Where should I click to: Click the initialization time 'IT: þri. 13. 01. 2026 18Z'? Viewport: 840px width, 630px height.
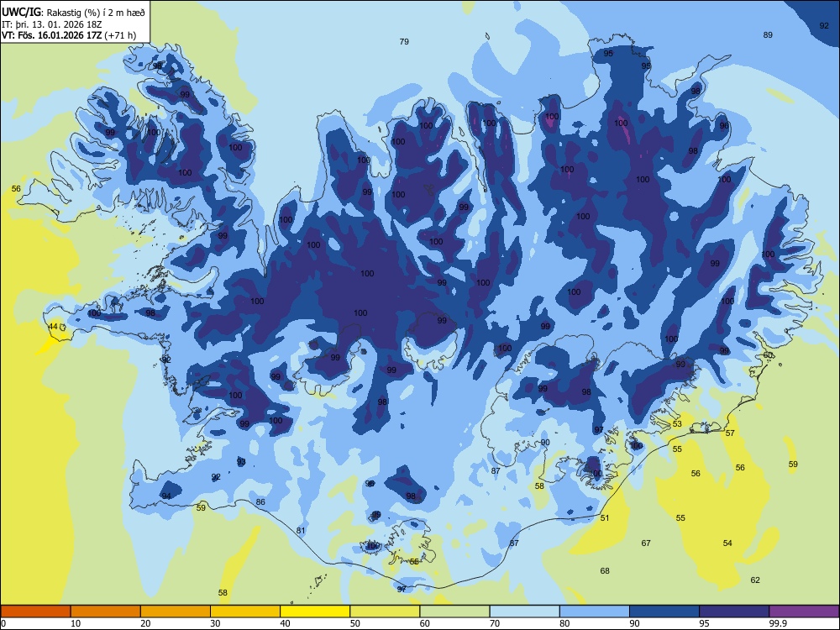point(51,24)
